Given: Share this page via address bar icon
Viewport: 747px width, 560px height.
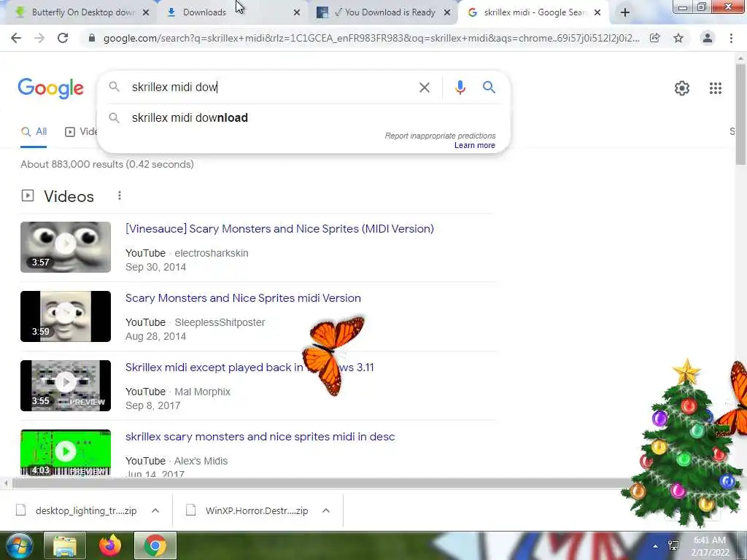Looking at the screenshot, I should point(655,38).
